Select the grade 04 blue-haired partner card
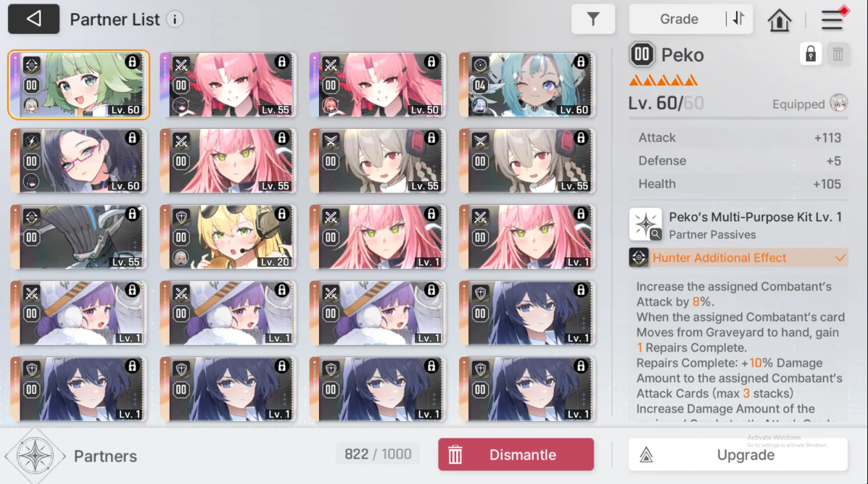This screenshot has height=484, width=868. click(x=527, y=85)
